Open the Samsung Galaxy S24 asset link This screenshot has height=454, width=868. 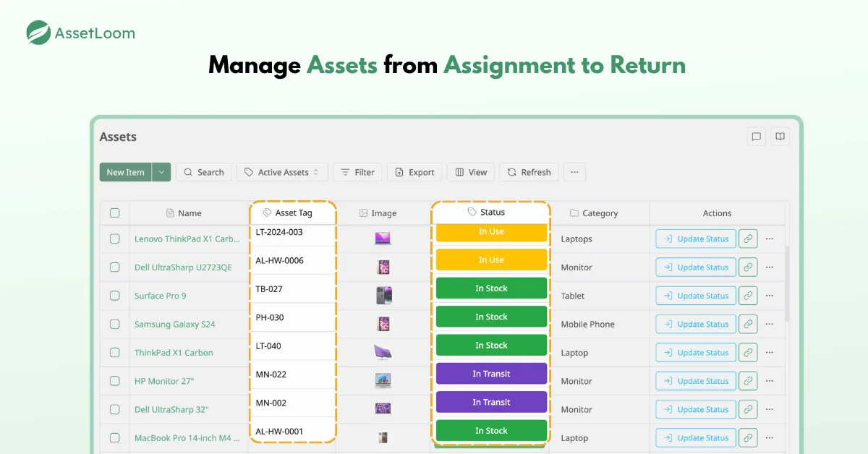click(x=174, y=324)
